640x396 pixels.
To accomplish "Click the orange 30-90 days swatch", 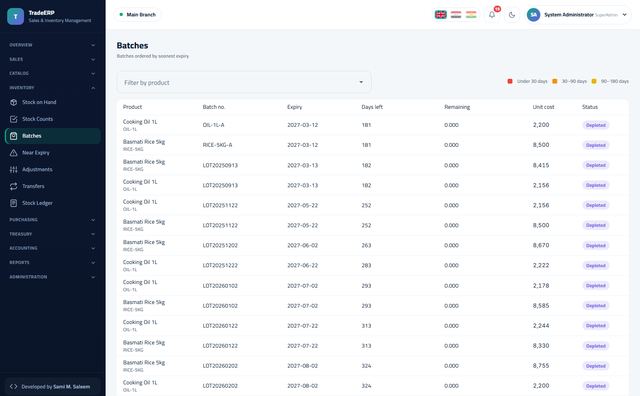I will point(554,81).
